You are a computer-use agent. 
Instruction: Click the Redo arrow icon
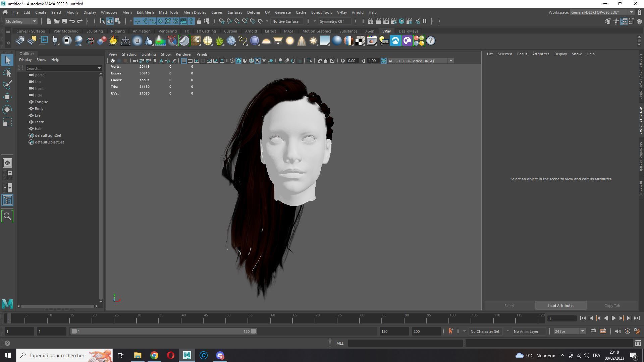(x=80, y=21)
